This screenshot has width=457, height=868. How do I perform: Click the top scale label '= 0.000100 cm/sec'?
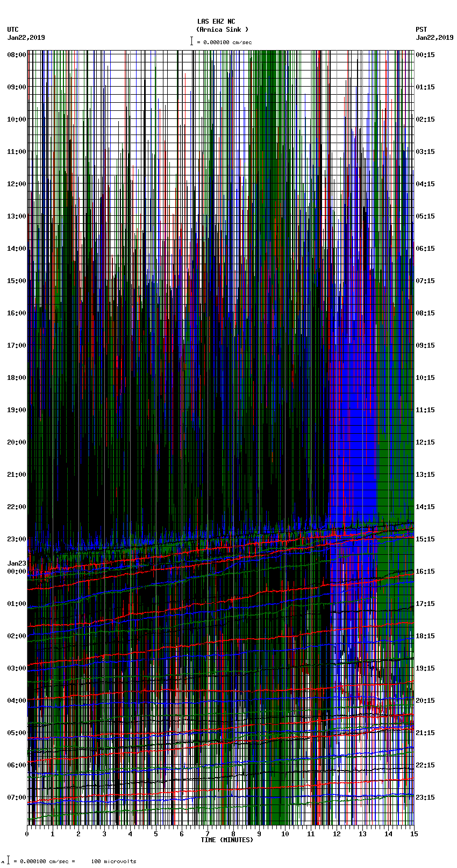(x=224, y=43)
